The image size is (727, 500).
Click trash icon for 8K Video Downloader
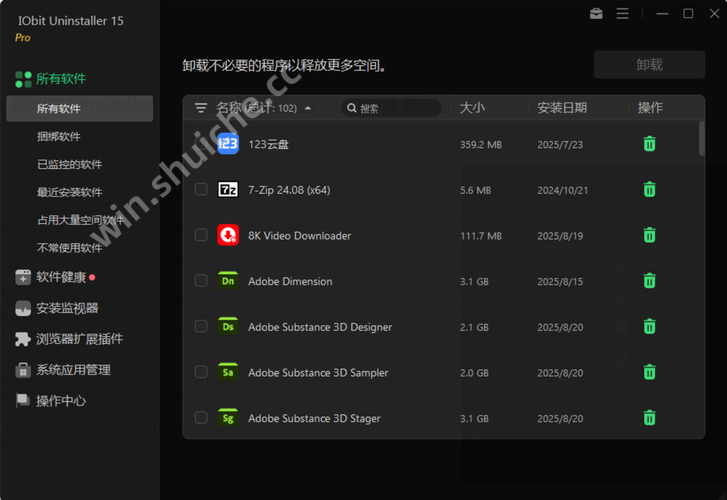click(649, 235)
